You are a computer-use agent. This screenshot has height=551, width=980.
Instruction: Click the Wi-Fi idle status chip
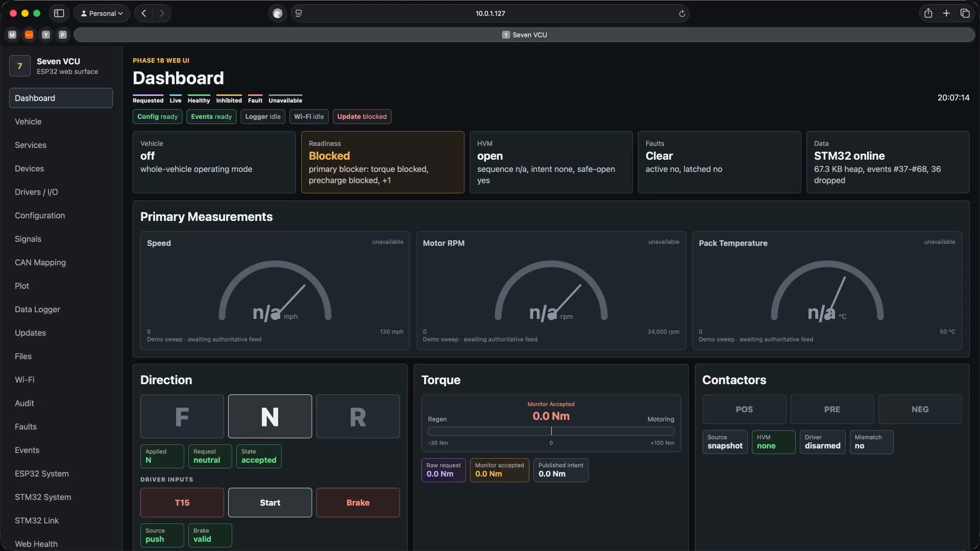309,116
